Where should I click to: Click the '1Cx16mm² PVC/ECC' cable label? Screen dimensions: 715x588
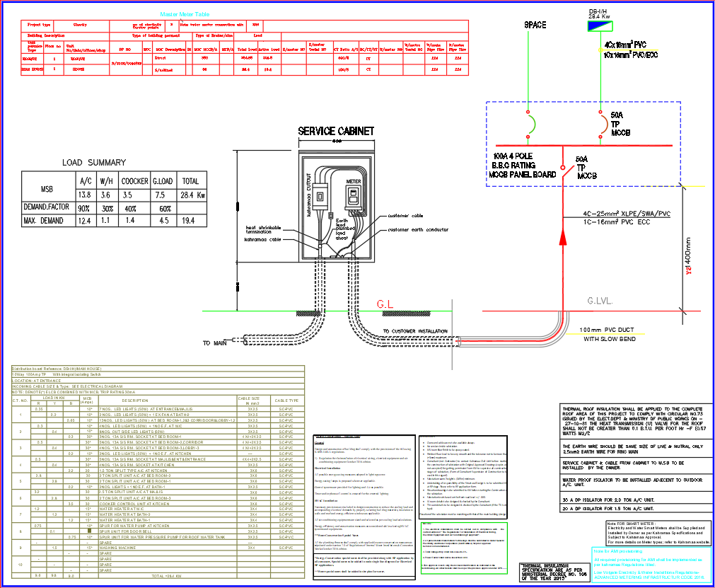pyautogui.click(x=631, y=54)
